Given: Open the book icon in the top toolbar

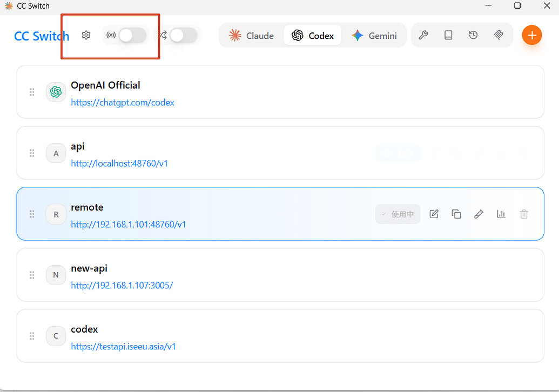Looking at the screenshot, I should click(448, 35).
